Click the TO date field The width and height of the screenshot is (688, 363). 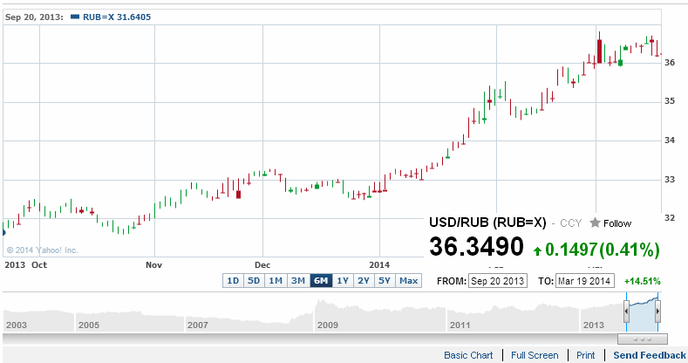[x=585, y=281]
